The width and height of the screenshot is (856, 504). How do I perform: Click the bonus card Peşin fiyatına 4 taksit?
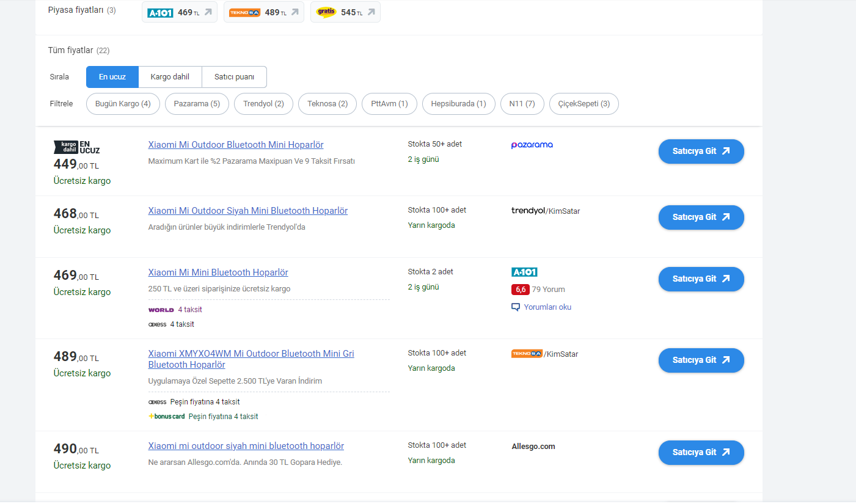click(203, 417)
